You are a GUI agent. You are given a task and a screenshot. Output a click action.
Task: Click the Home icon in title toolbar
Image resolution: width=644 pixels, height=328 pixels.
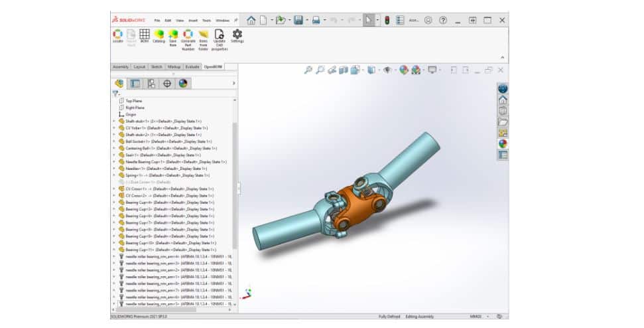[x=251, y=20]
